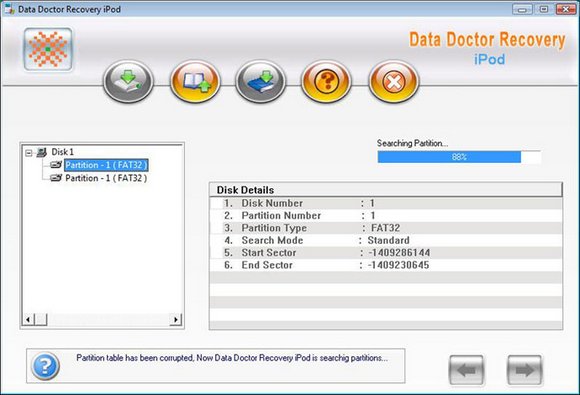The height and width of the screenshot is (395, 580).
Task: Click the save recovered data disk icon
Action: [128, 81]
